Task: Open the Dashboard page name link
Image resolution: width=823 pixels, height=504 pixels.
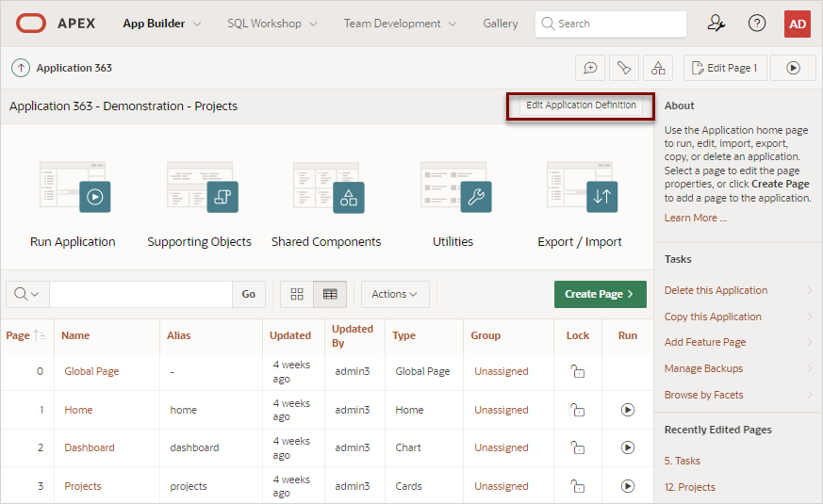Action: [90, 447]
